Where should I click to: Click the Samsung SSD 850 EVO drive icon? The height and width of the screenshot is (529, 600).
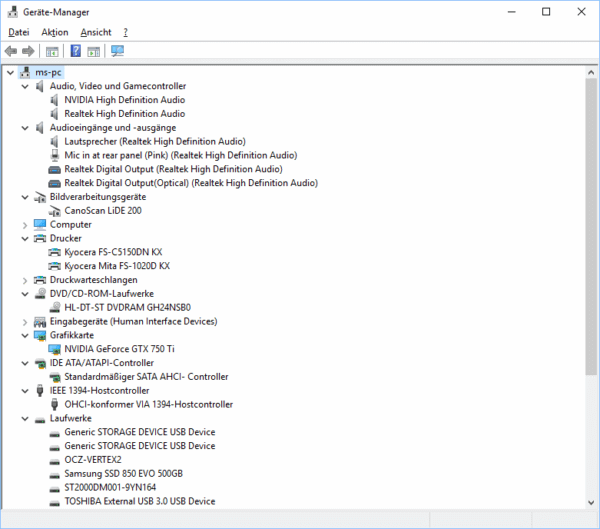pos(55,476)
